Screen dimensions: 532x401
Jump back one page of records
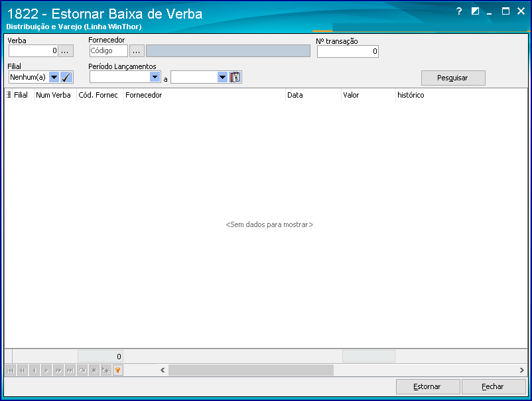tap(23, 370)
